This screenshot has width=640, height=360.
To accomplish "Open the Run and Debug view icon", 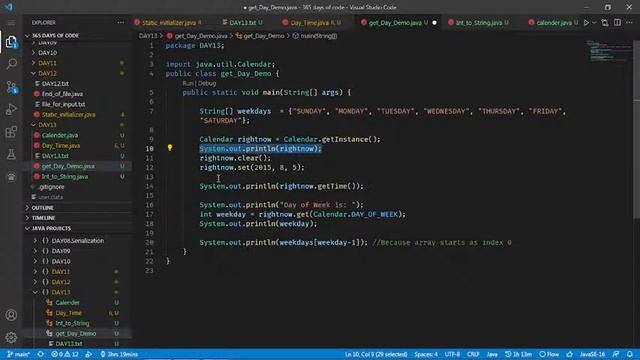I will click(x=11, y=109).
